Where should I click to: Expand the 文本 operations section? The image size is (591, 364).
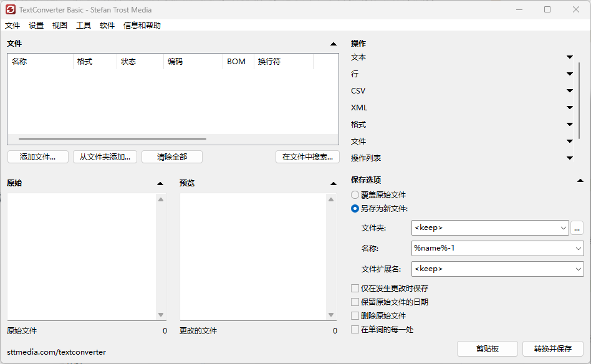click(x=569, y=57)
